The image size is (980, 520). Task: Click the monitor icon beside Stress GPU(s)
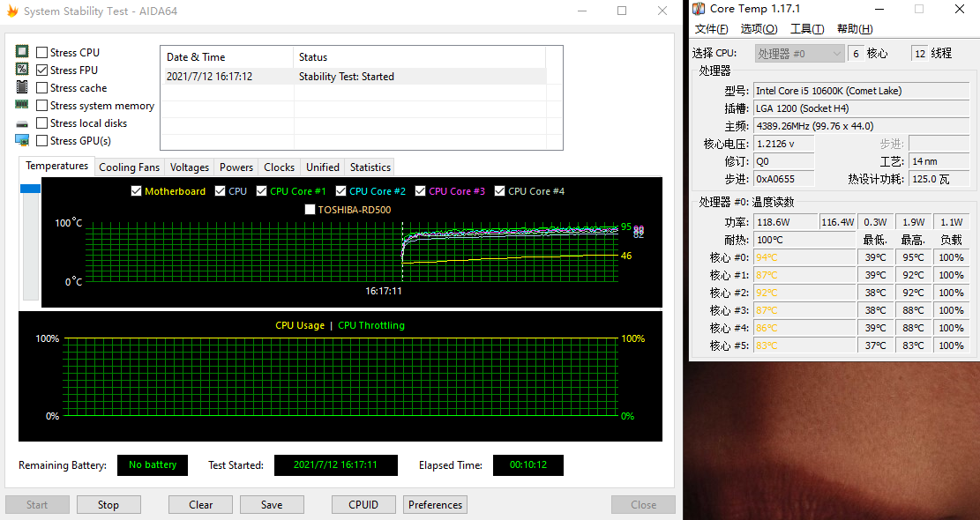[22, 140]
